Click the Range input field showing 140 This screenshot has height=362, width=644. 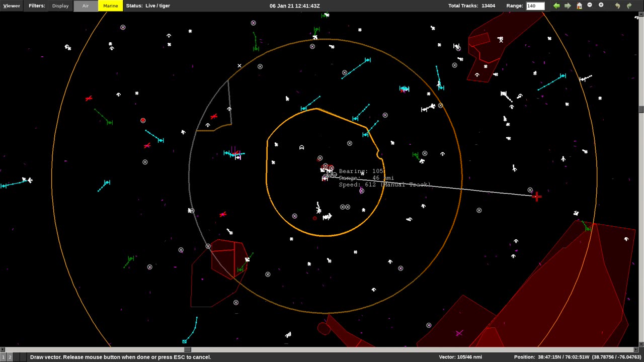[535, 6]
